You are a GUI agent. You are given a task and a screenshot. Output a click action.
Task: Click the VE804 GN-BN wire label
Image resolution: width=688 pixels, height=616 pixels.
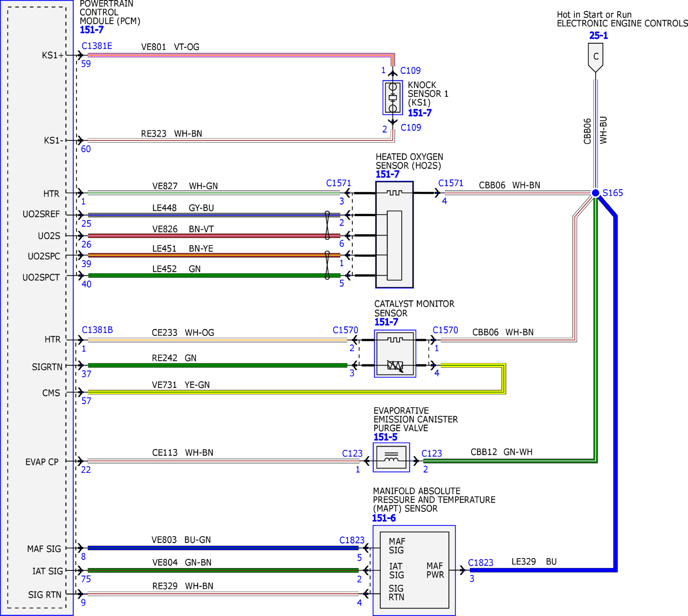click(182, 562)
